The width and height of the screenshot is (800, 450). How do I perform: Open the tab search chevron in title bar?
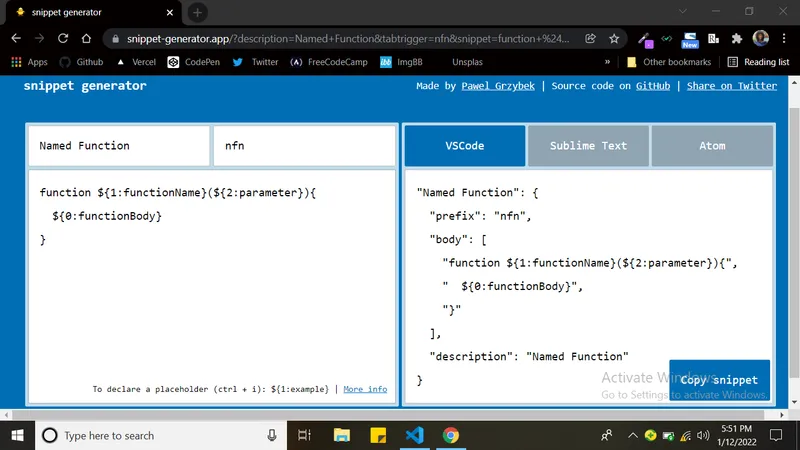tap(683, 11)
